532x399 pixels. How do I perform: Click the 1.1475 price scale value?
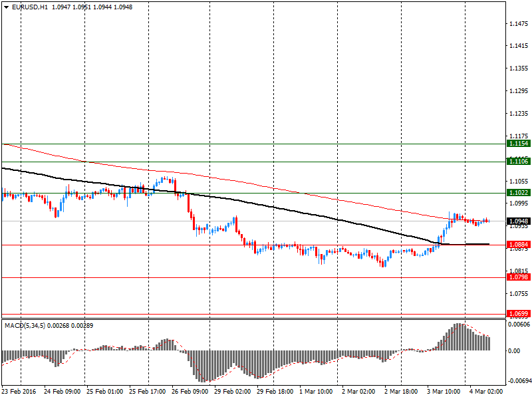click(519, 23)
